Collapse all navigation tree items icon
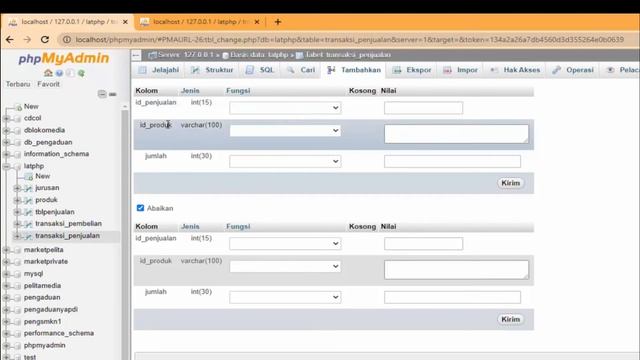 pyautogui.click(x=102, y=94)
